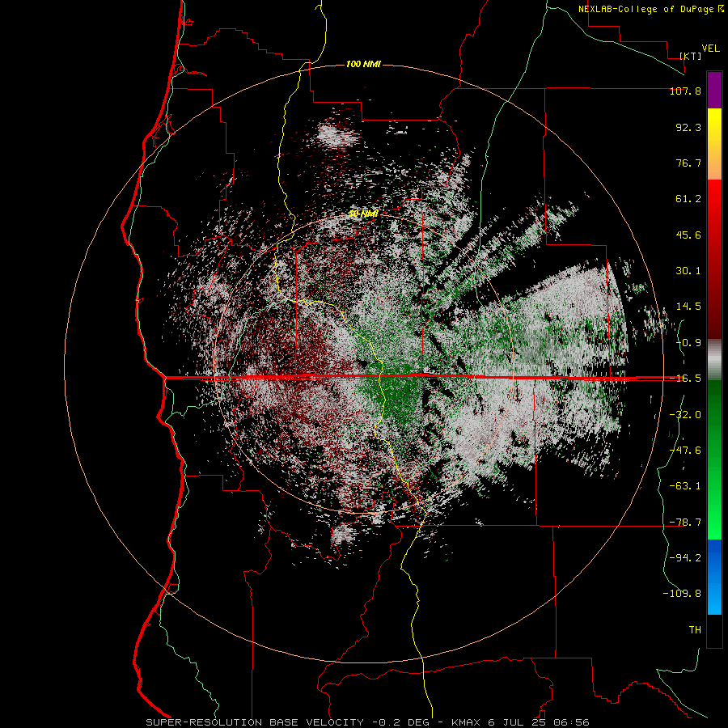Click the TH threshold label in legend
The image size is (728, 728).
pyautogui.click(x=695, y=630)
